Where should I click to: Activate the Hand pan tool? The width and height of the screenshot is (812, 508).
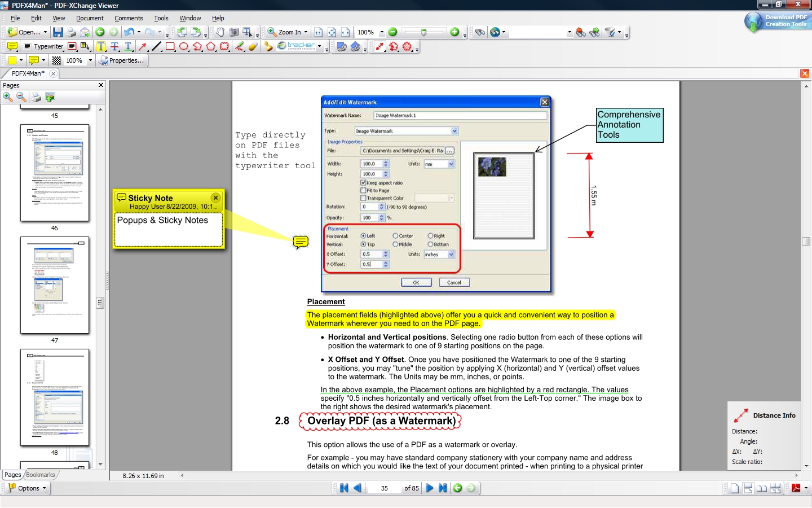(219, 32)
